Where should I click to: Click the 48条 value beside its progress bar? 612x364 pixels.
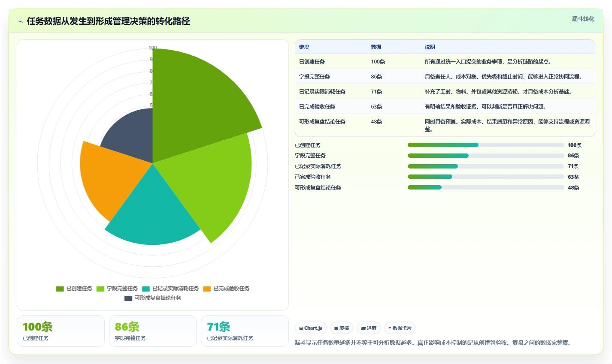tap(573, 188)
